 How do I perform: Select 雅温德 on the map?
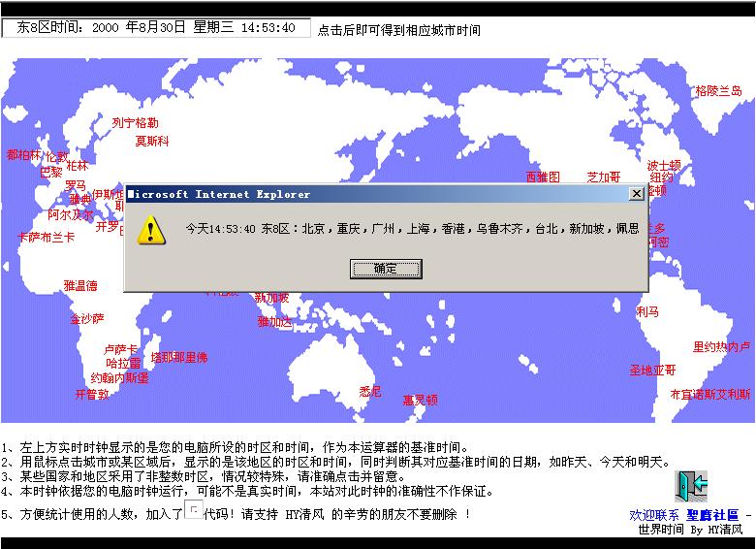[80, 285]
